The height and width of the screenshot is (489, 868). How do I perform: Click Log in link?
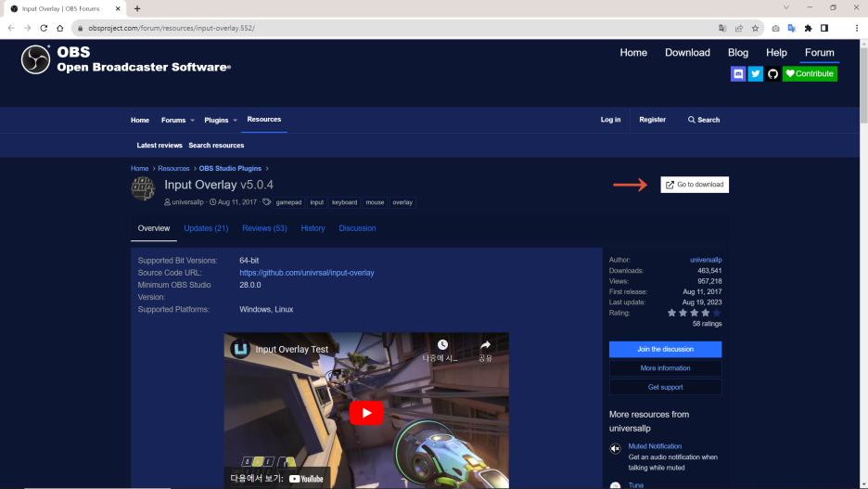pos(610,120)
